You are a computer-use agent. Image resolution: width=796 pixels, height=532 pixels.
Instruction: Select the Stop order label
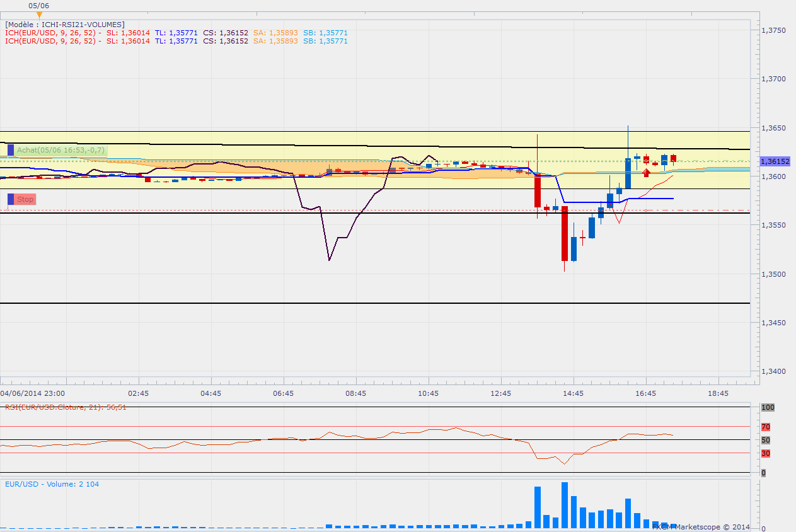click(25, 199)
